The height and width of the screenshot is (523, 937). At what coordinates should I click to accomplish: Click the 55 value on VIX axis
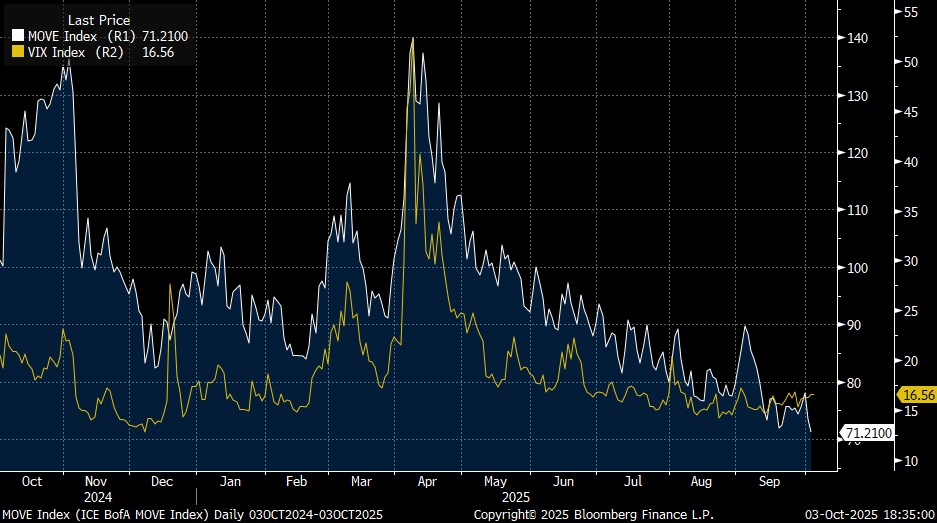pos(911,12)
